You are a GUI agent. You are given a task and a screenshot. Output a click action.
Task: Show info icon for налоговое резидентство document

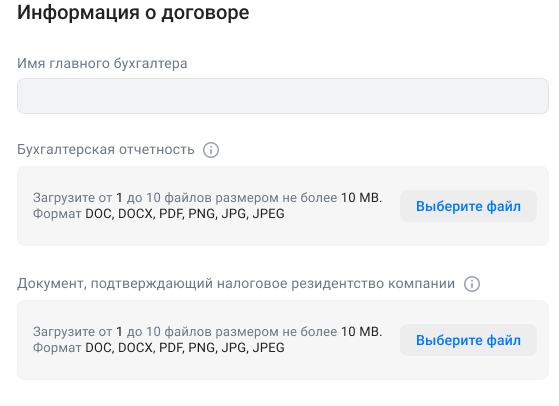click(472, 284)
